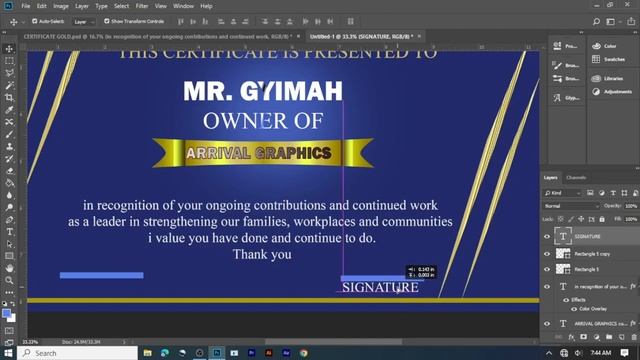The width and height of the screenshot is (640, 360).
Task: Add a layer mask from Layers panel
Action: click(x=584, y=337)
